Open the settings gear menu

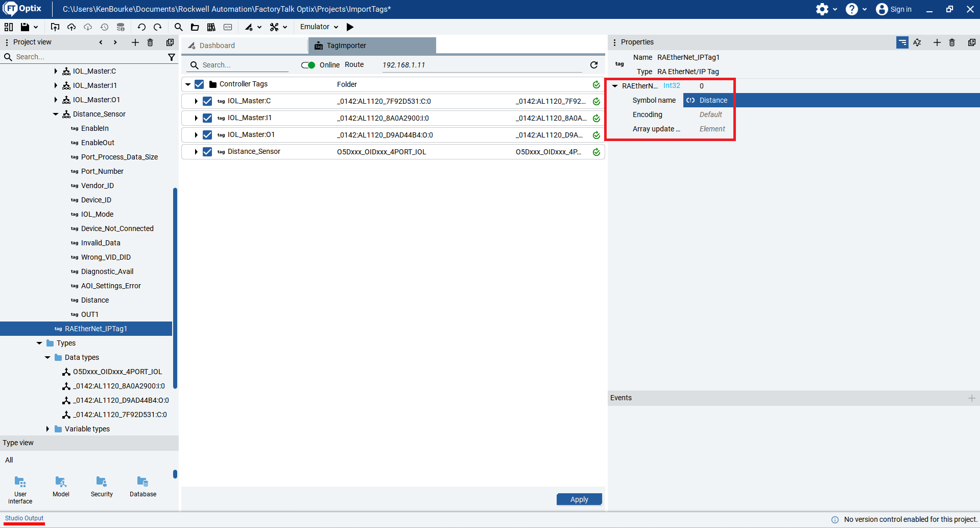[x=826, y=9]
